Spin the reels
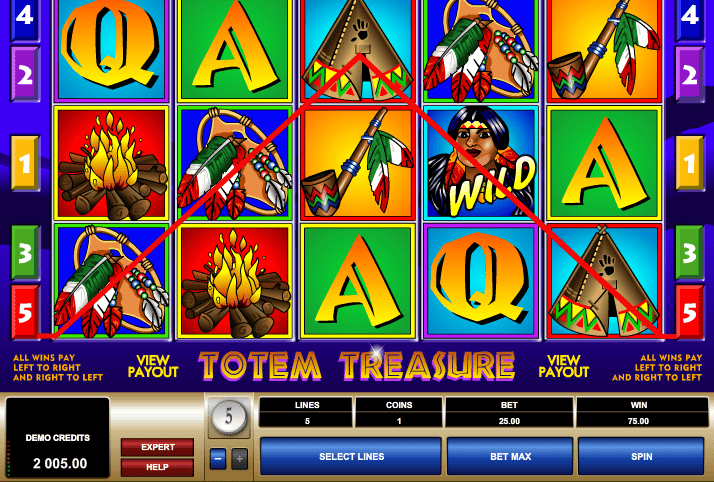Viewport: 714px width, 482px height. pos(641,457)
